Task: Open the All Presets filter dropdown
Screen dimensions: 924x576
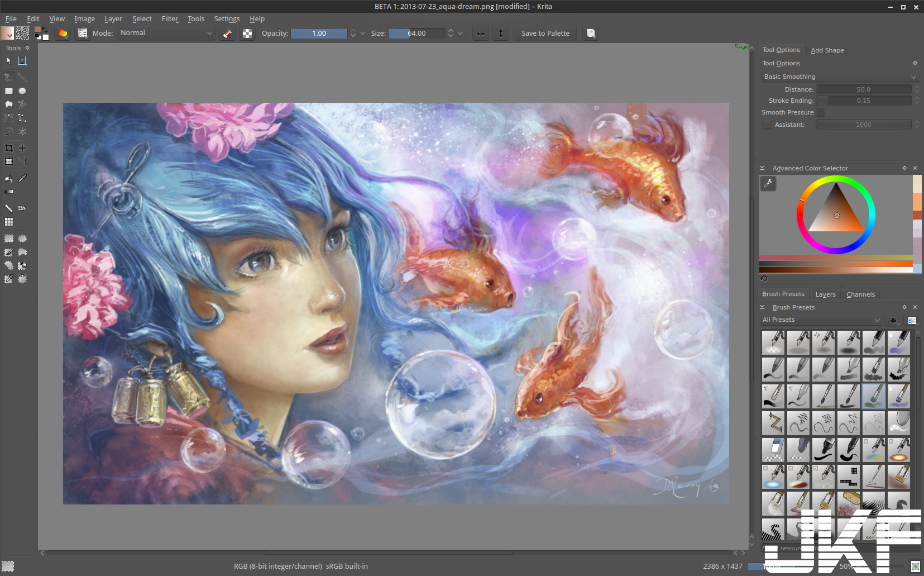Action: click(821, 320)
